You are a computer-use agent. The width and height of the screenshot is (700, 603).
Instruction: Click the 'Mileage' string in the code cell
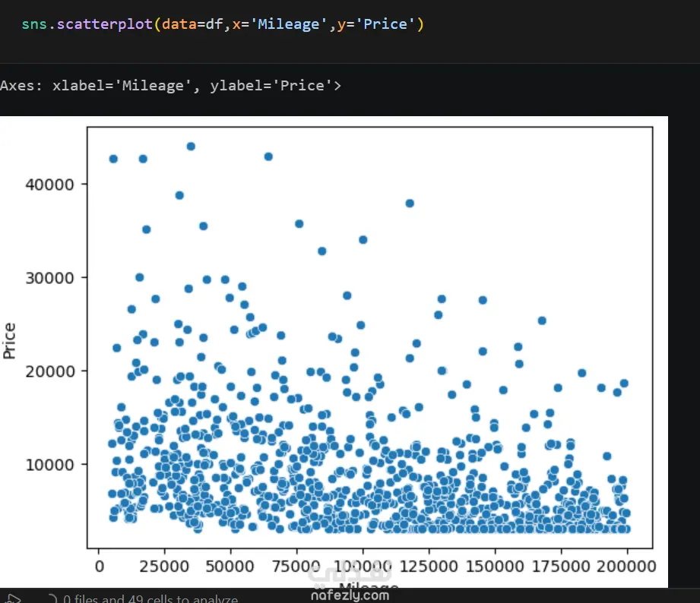click(x=289, y=24)
